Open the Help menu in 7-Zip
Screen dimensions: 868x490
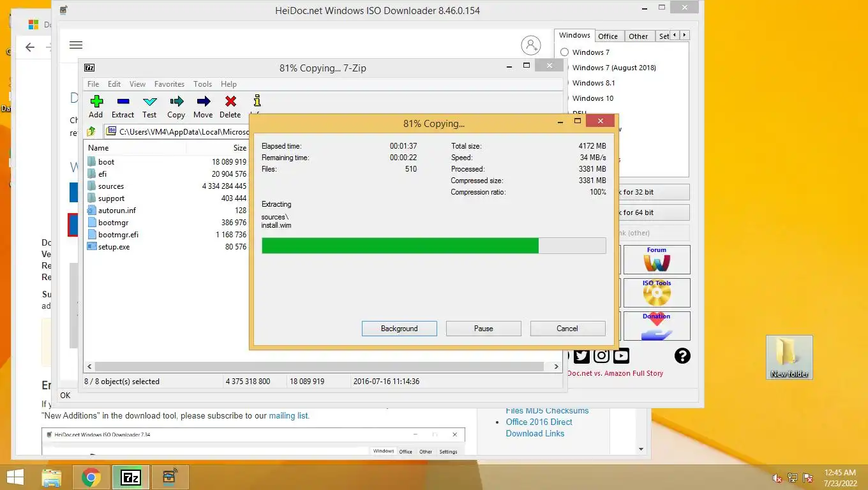(228, 84)
